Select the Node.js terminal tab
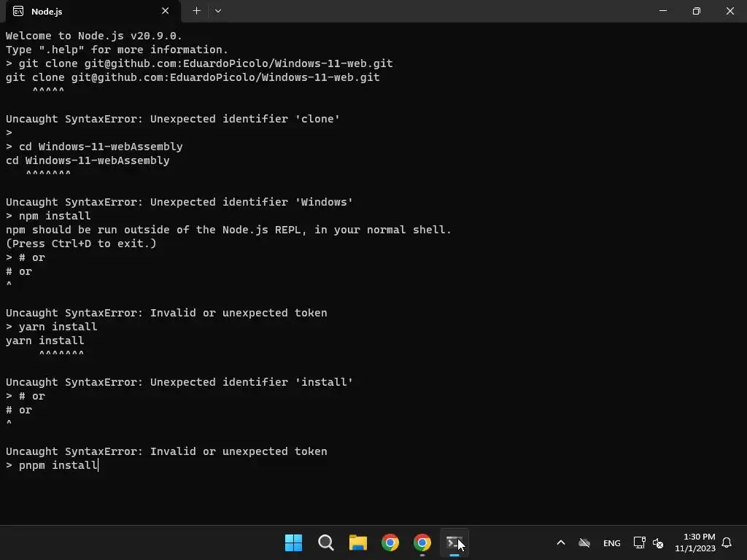The height and width of the screenshot is (560, 747). (x=93, y=11)
